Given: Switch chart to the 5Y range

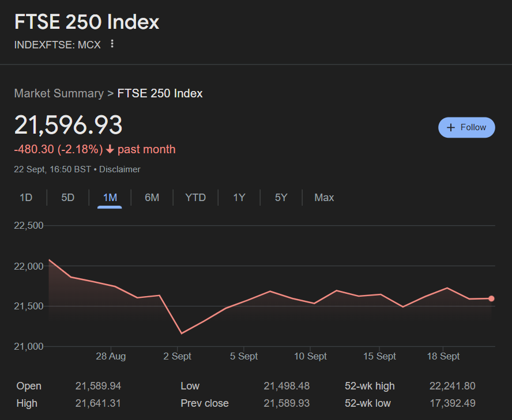Looking at the screenshot, I should point(281,198).
